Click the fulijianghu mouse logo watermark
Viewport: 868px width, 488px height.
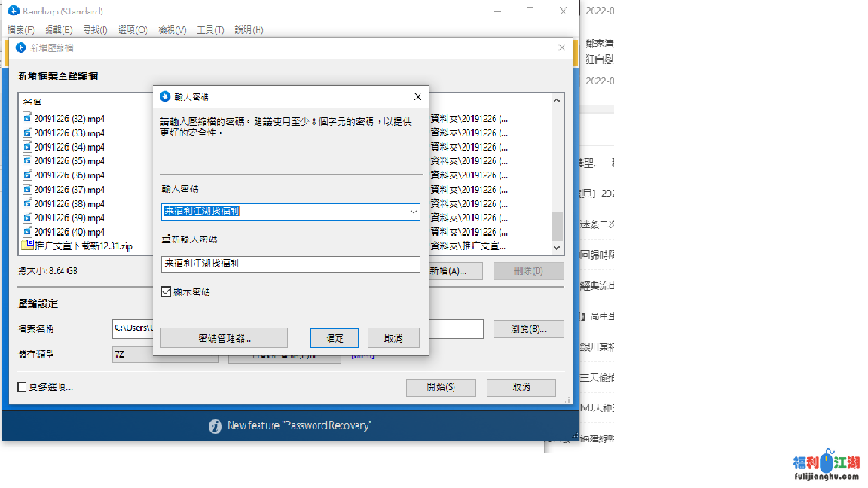point(827,462)
